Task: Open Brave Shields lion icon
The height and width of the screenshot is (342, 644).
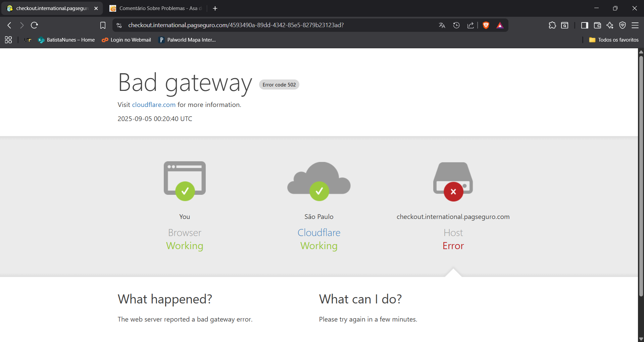Action: pos(486,25)
